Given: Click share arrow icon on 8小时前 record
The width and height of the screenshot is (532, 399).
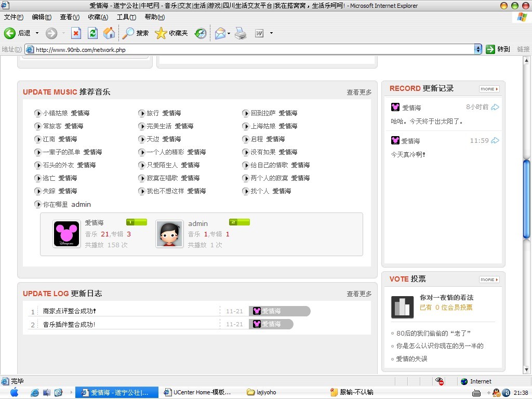Looking at the screenshot, I should (495, 107).
